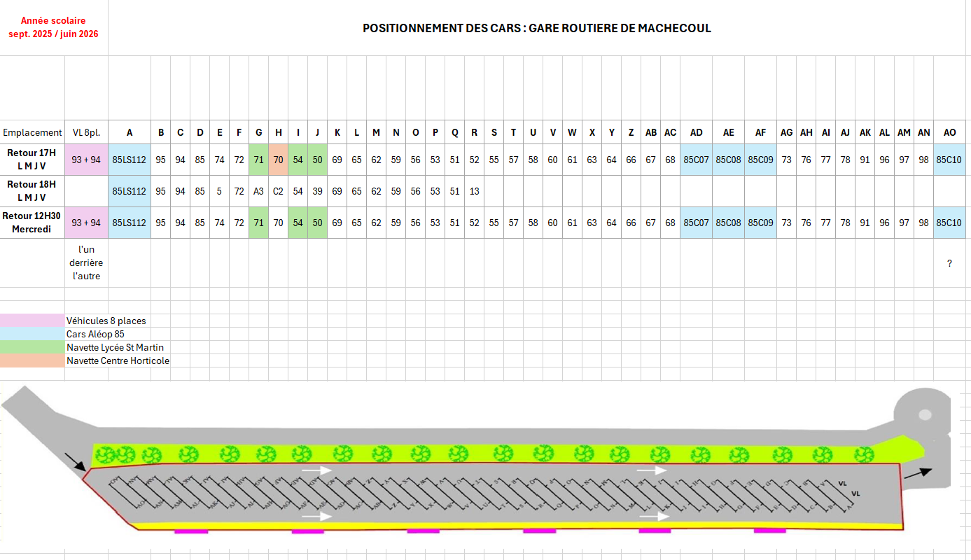Screen dimensions: 971x560
Task: Select the blue Cars Aléop 85 swatch
Action: pos(32,334)
